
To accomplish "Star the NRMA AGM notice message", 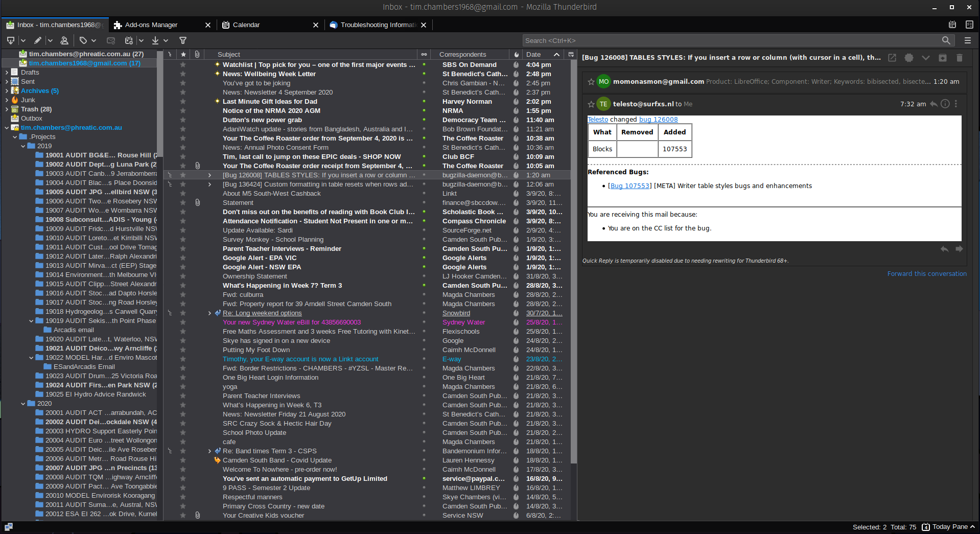I will point(182,110).
